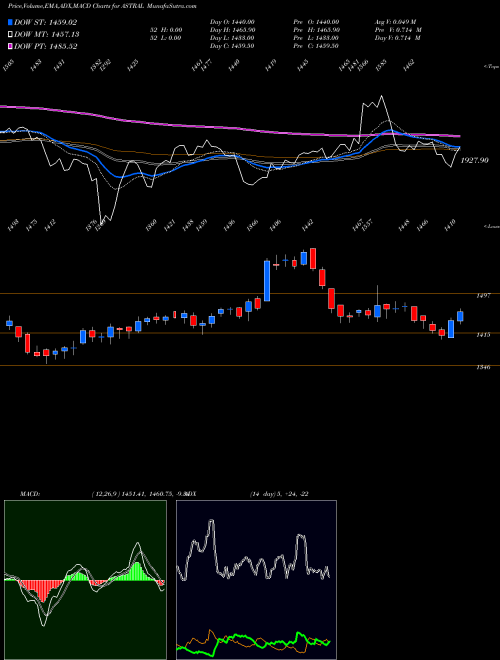Click the Pre V: 0.714 M value
This screenshot has width=500, height=660.
point(398,30)
